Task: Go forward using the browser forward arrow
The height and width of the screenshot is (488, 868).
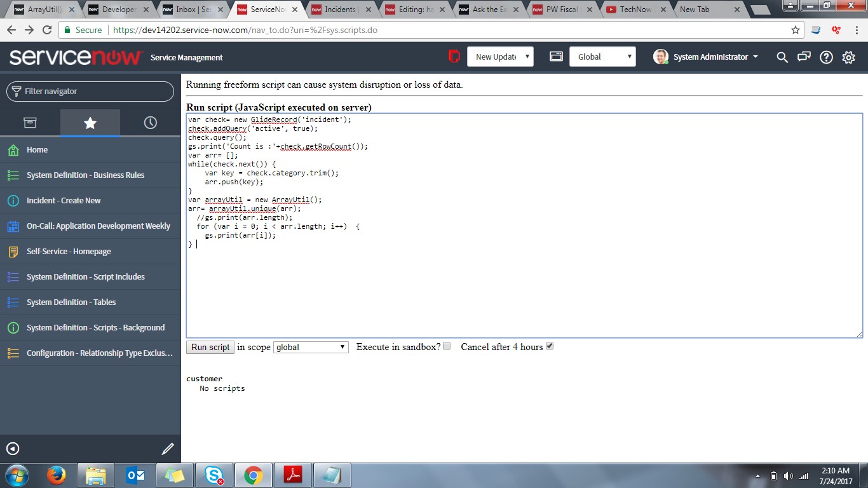Action: tap(29, 30)
